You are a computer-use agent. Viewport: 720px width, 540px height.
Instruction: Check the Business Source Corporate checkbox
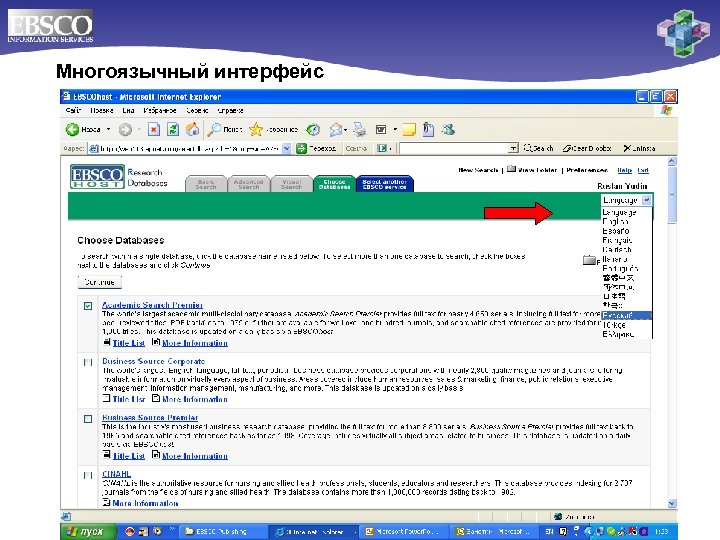tap(88, 362)
